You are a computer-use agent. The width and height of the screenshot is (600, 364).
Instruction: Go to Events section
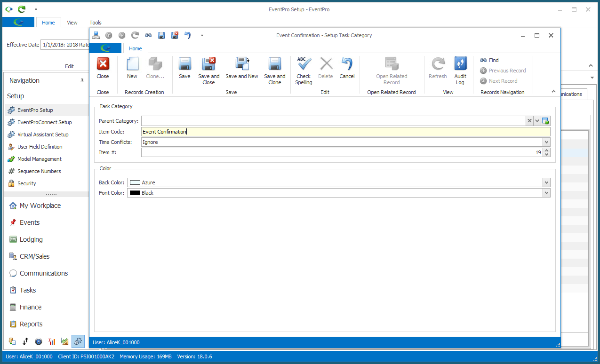[x=47, y=222]
